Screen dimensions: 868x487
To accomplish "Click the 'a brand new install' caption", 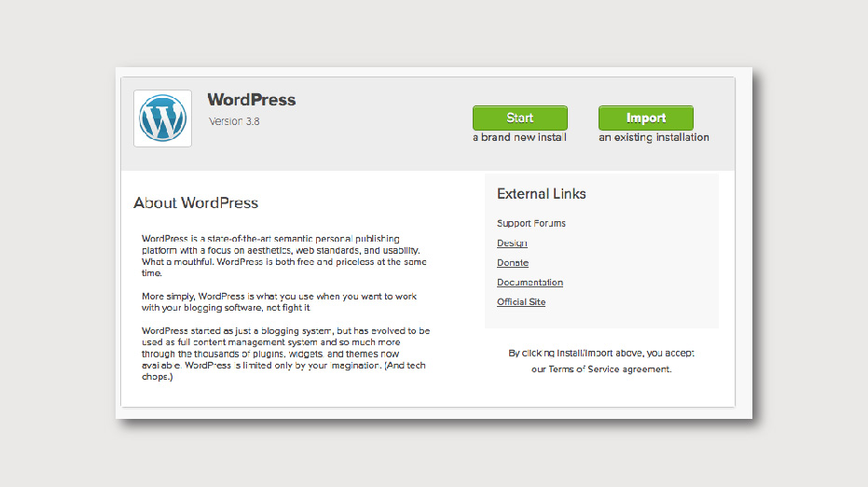I will pyautogui.click(x=519, y=137).
